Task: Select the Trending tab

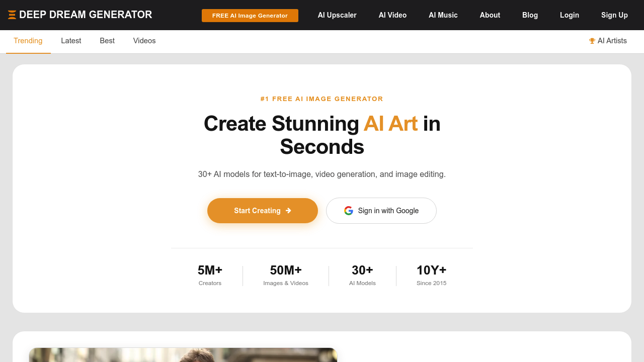Action: [x=28, y=41]
